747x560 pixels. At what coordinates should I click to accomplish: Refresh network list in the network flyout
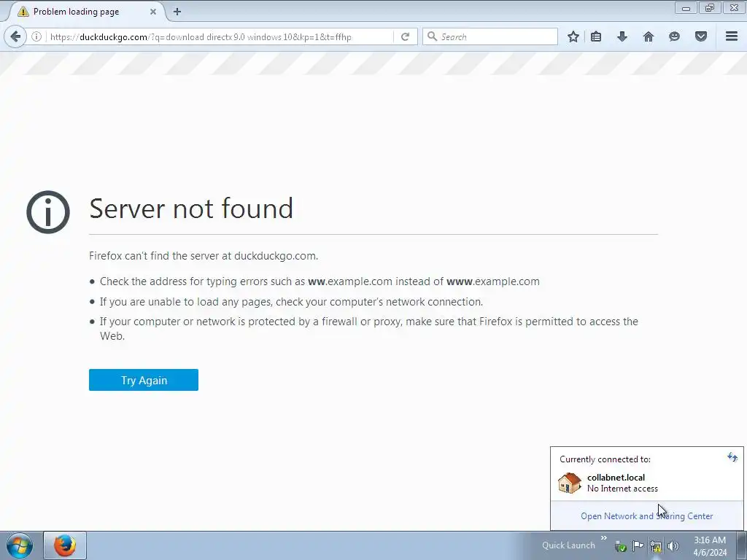(x=732, y=458)
